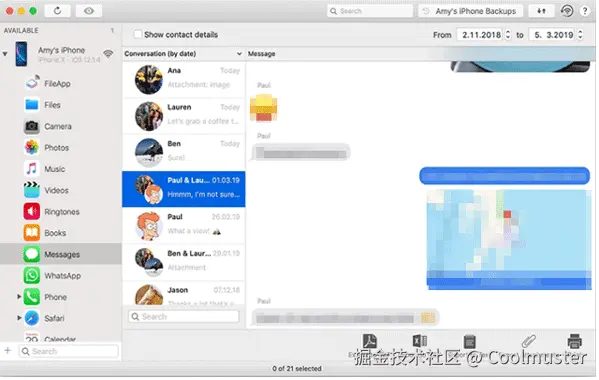Expand the Phone item in the sidebar

point(19,298)
